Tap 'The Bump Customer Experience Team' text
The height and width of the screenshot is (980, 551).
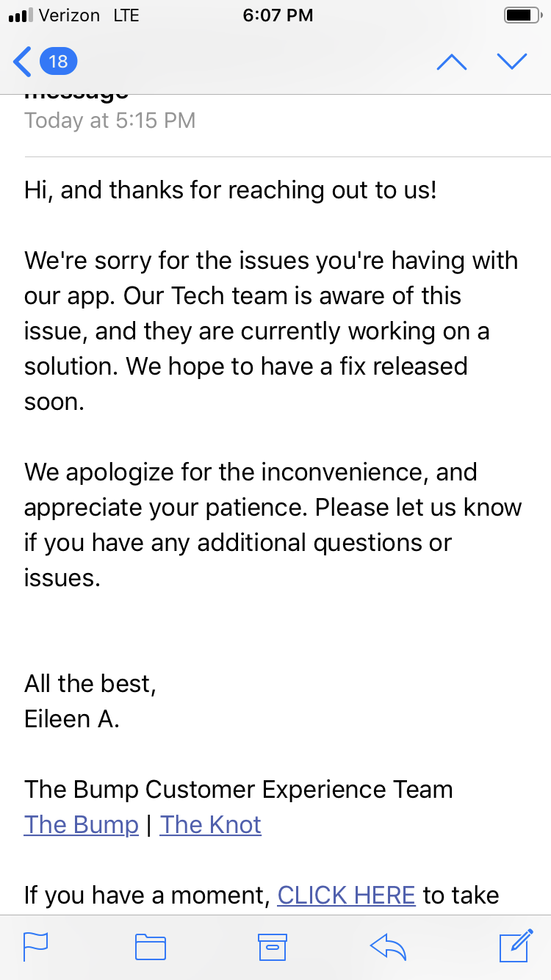(x=239, y=789)
